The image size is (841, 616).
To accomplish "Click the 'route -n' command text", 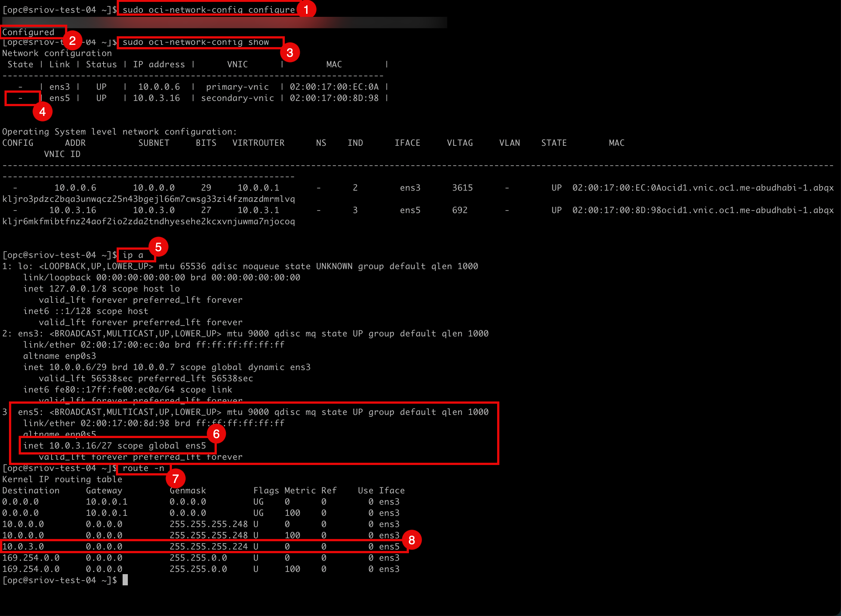I will point(144,468).
